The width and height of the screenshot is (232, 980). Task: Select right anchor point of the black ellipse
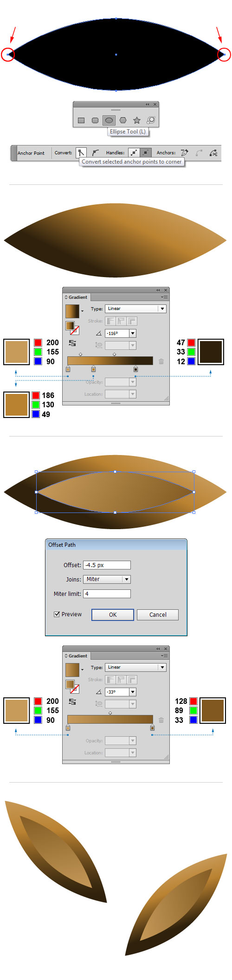point(224,55)
